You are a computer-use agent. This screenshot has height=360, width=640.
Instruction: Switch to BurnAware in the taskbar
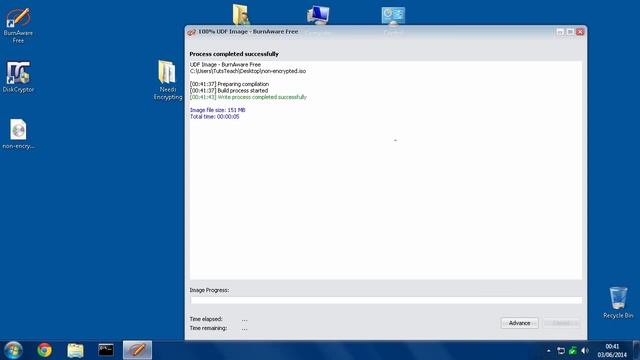137,350
